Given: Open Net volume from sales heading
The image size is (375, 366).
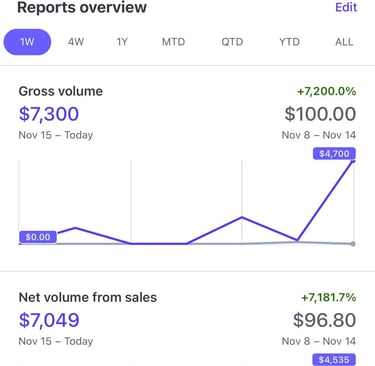Looking at the screenshot, I should tap(88, 297).
